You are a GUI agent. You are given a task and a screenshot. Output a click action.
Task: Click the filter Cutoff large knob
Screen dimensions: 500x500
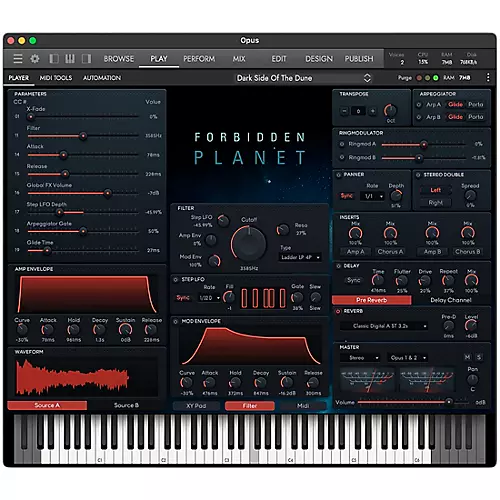[x=249, y=244]
